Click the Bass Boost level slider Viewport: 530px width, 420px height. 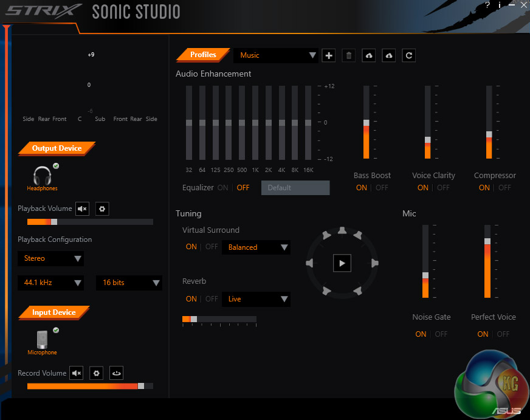tap(366, 122)
